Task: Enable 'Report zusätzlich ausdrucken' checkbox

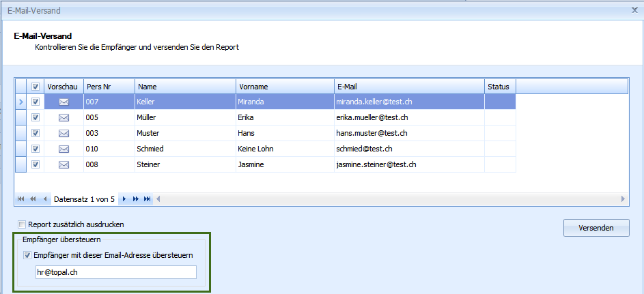Action: point(22,224)
